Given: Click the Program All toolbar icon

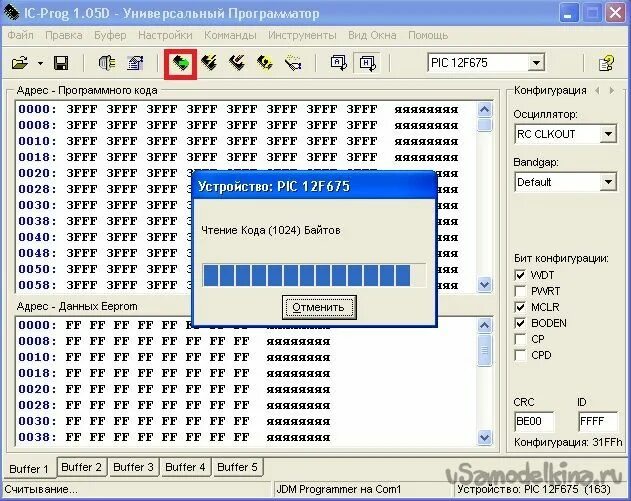Looking at the screenshot, I should [209, 63].
